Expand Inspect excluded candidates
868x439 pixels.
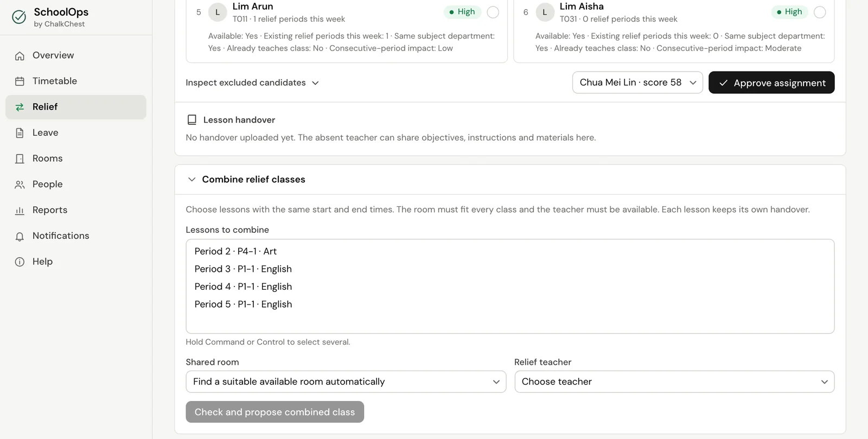pyautogui.click(x=252, y=82)
